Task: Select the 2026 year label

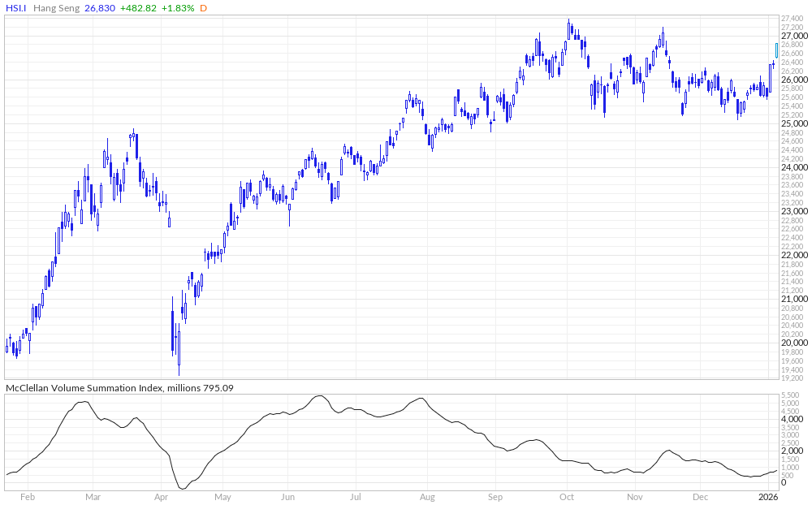Action: [x=767, y=494]
